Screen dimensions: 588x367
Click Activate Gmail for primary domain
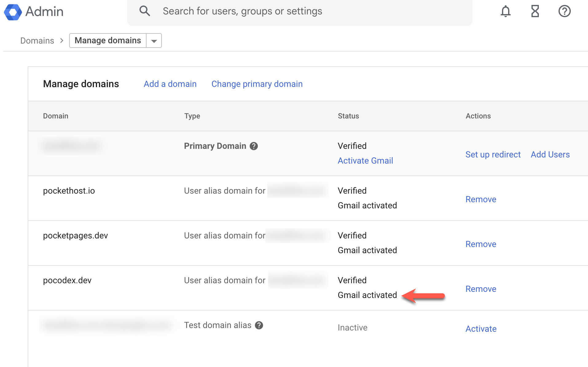pyautogui.click(x=365, y=161)
